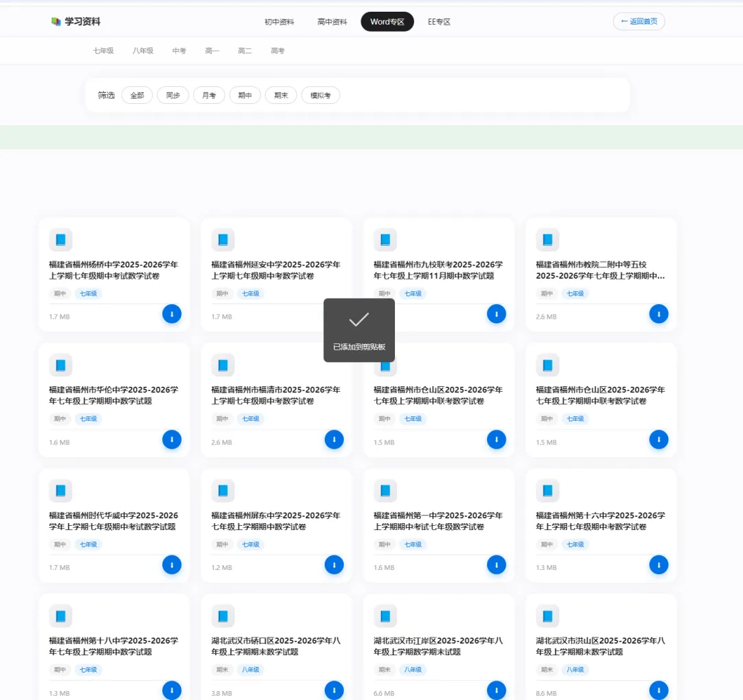The height and width of the screenshot is (700, 743).
Task: Choose the 高考 category tab
Action: pyautogui.click(x=278, y=51)
